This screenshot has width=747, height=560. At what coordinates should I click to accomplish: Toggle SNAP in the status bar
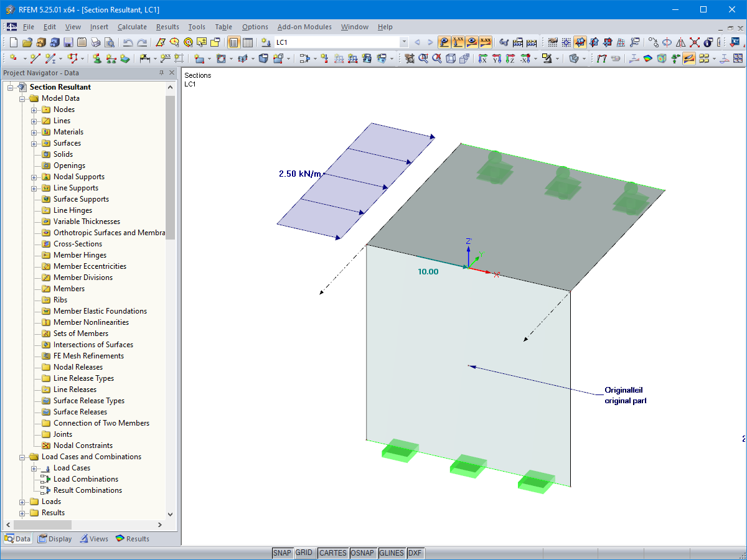(x=282, y=553)
